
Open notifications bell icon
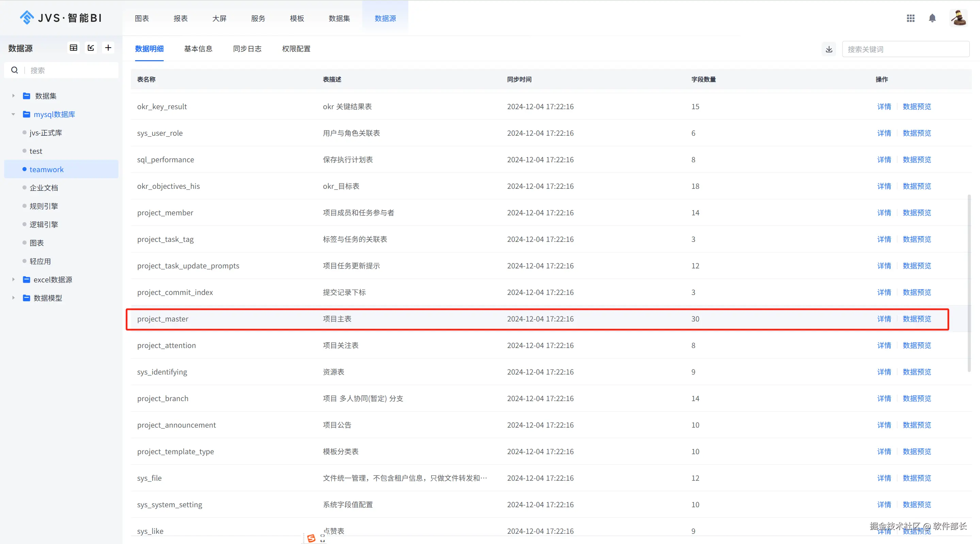932,18
